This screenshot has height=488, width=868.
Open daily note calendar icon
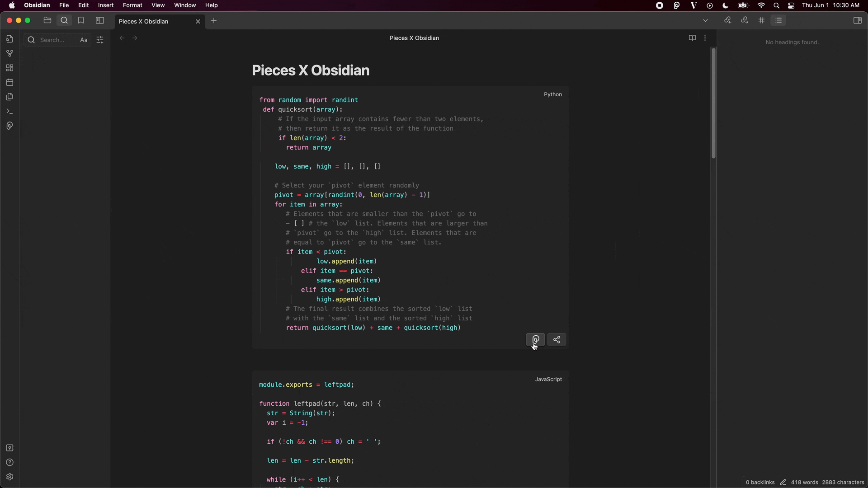(9, 82)
